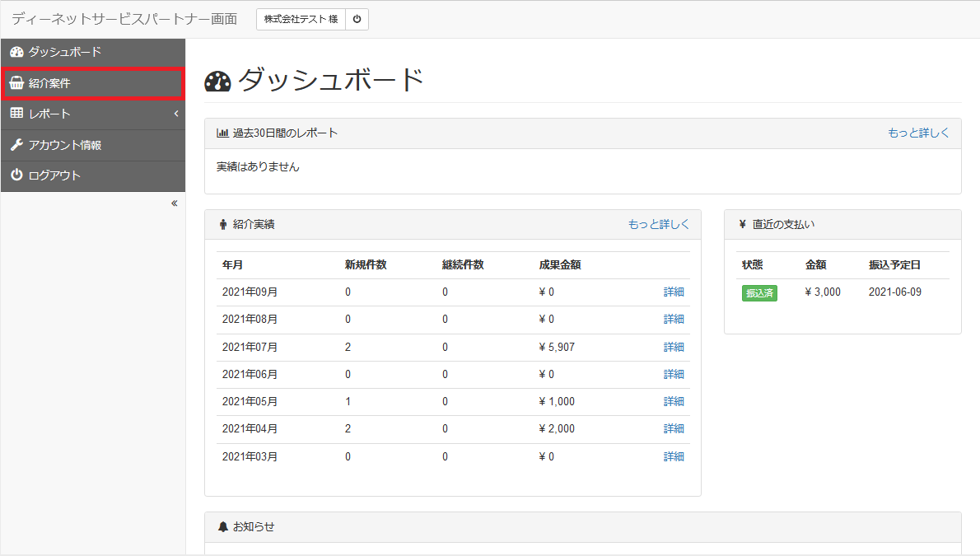
Task: Click the 継続件数 column header
Action: pyautogui.click(x=463, y=264)
